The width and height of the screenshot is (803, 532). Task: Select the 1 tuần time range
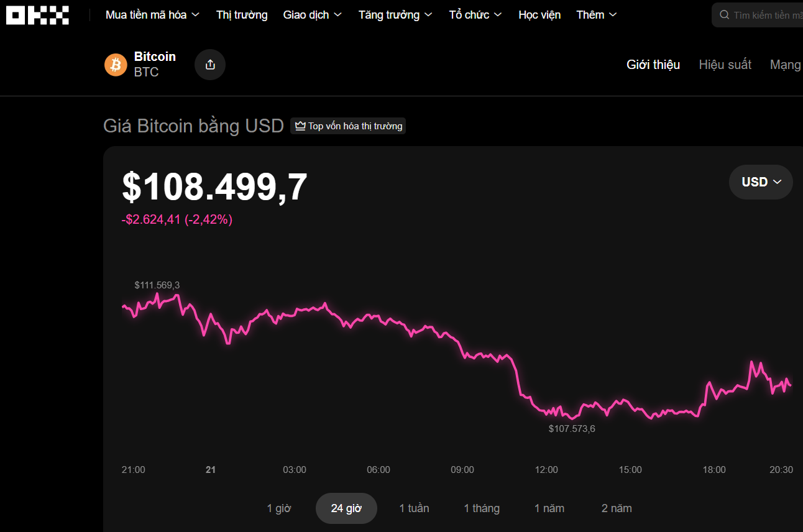pos(414,508)
